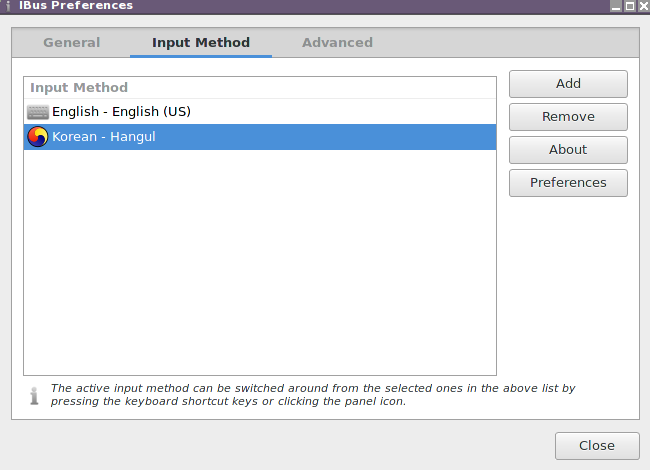The image size is (650, 470).
Task: Click the info icon beside the hint text
Action: [x=34, y=395]
